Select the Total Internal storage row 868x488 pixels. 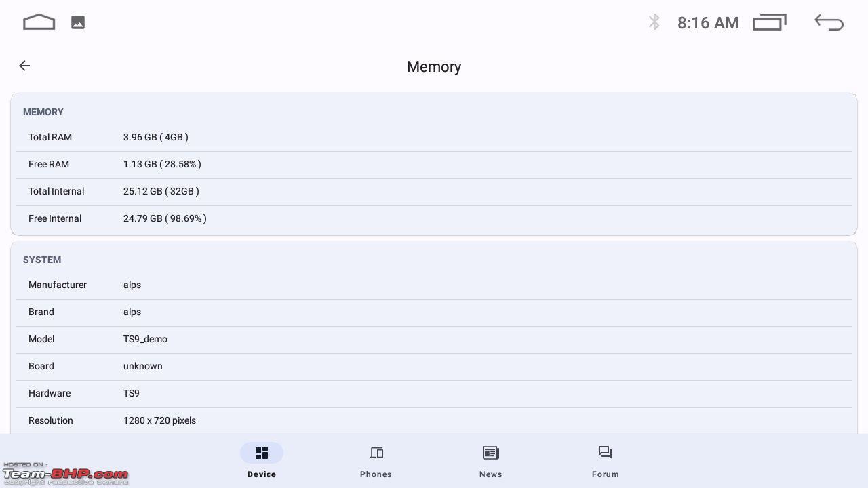tap(434, 192)
